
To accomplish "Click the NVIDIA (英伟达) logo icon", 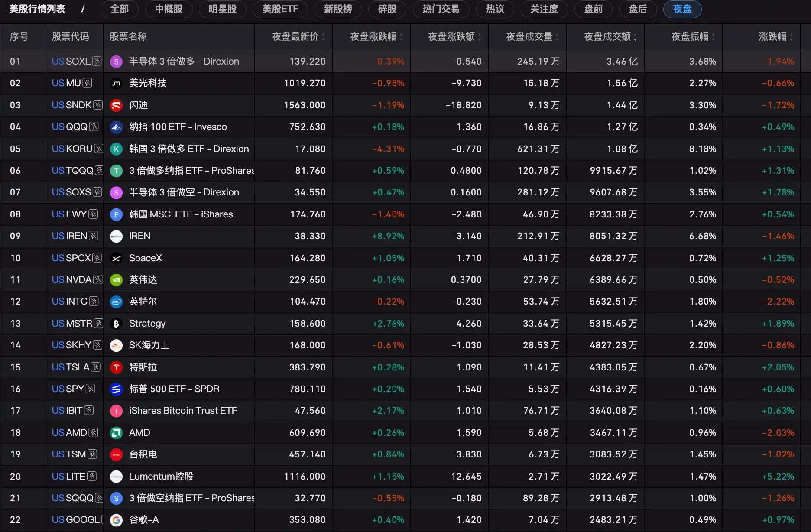I will (116, 280).
